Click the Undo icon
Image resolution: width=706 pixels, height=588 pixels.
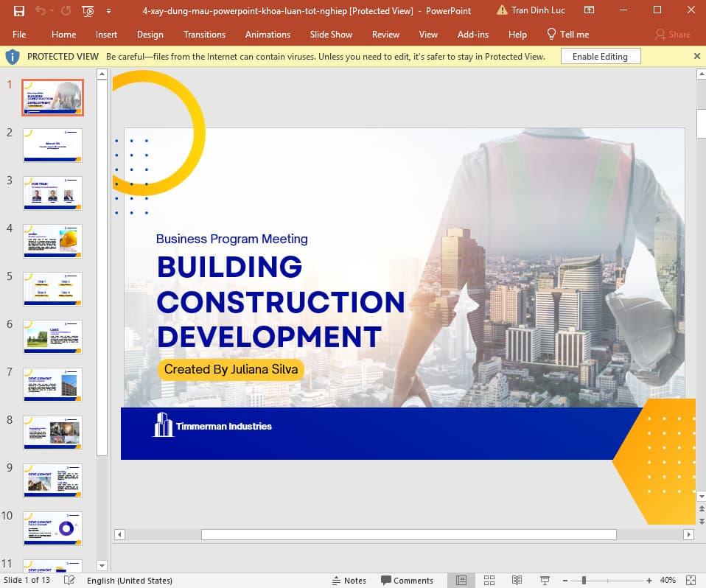[42, 10]
